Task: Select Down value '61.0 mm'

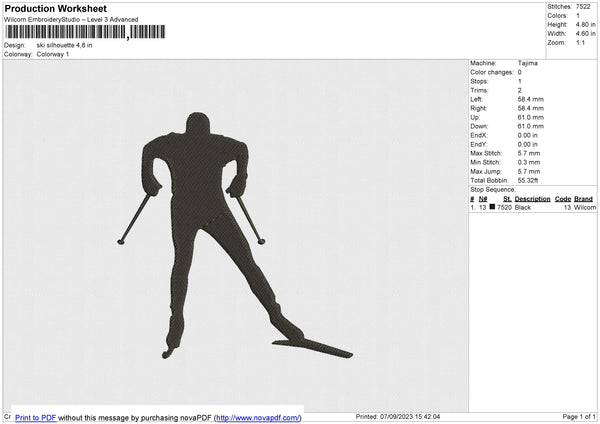Action: (x=531, y=126)
